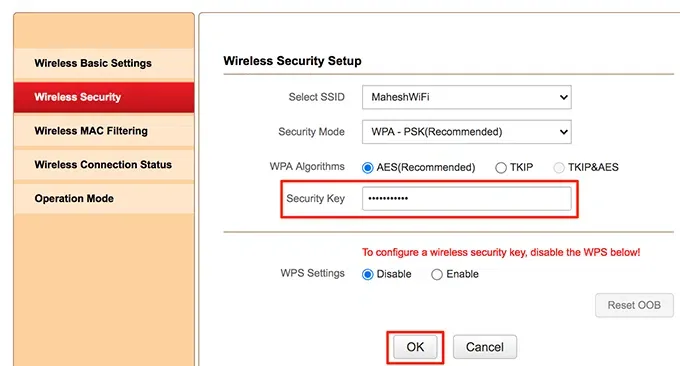Click the SSID dropdown arrow chevron
The height and width of the screenshot is (366, 680).
pos(563,97)
